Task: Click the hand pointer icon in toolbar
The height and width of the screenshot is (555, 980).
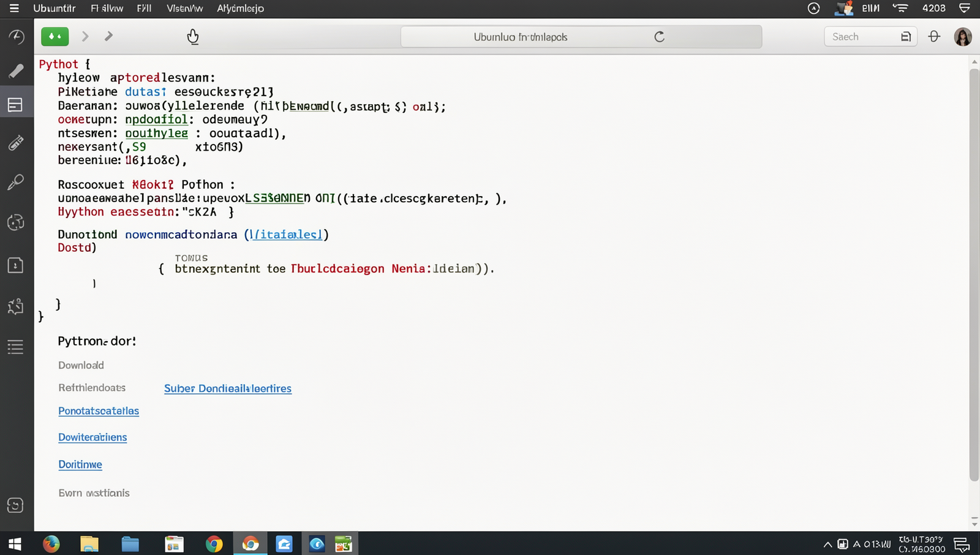Action: coord(193,37)
